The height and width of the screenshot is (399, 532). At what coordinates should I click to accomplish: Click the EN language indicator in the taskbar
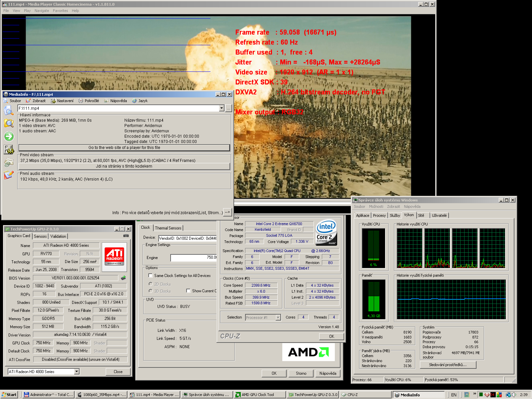[454, 395]
